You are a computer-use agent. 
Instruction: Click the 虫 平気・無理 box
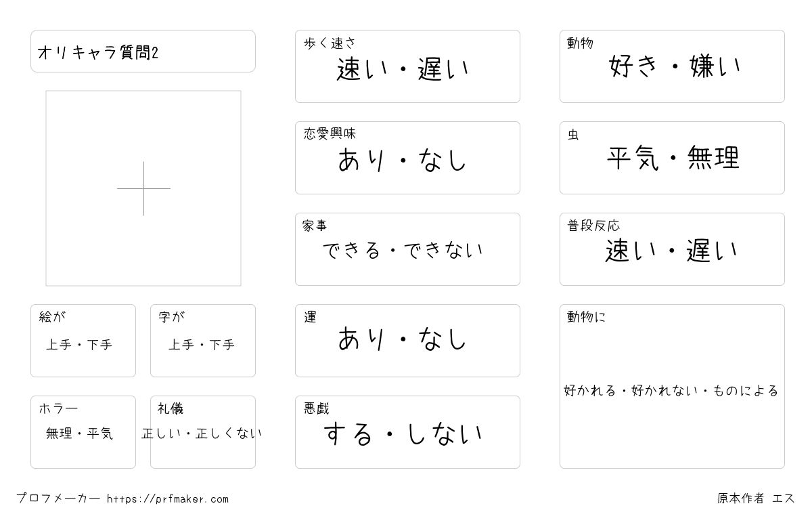pyautogui.click(x=672, y=158)
